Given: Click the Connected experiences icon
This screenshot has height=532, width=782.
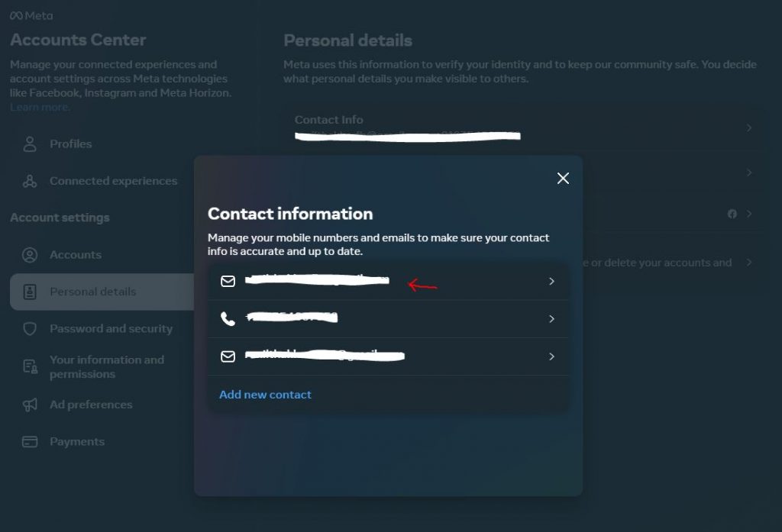Looking at the screenshot, I should [30, 181].
